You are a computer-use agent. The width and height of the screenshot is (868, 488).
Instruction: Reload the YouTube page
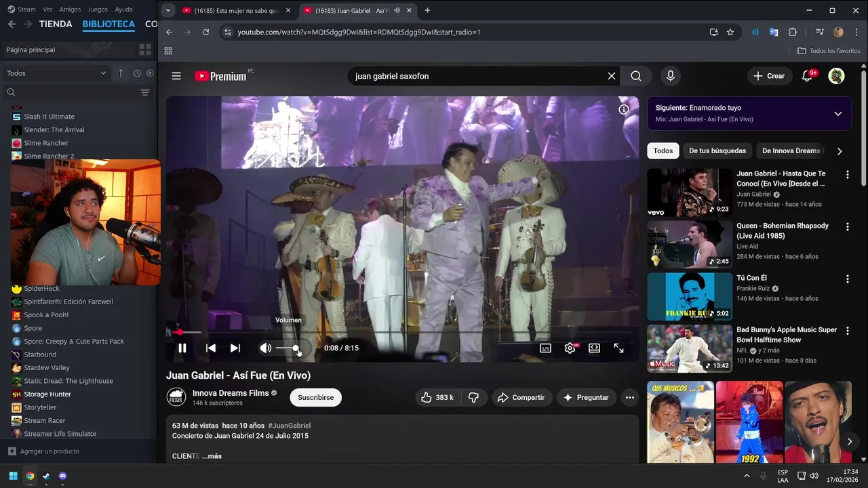pyautogui.click(x=205, y=32)
